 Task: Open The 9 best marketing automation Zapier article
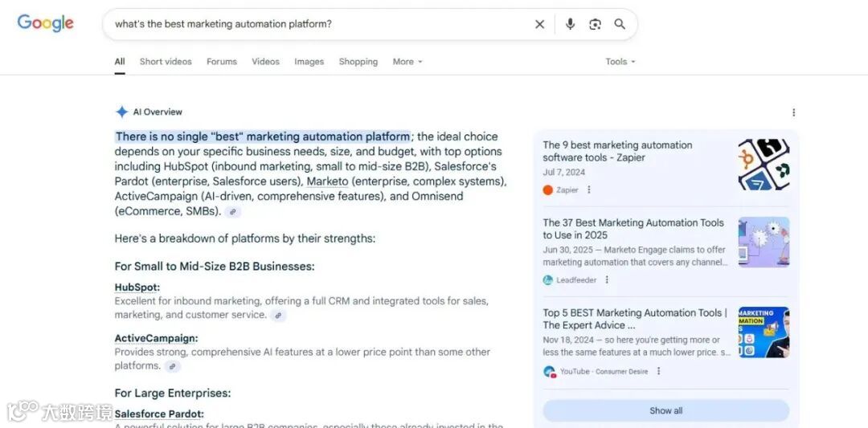(617, 151)
